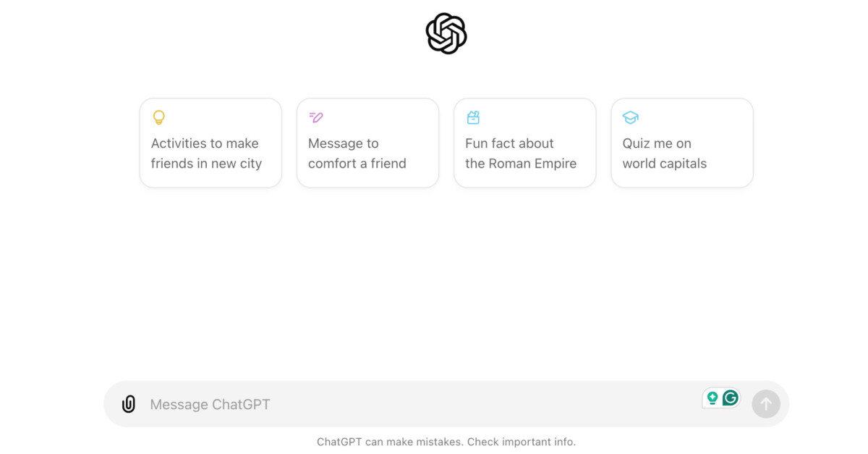Viewport: 868px width, 454px height.
Task: Click the OpenAI flower logo at the top
Action: coord(446,33)
